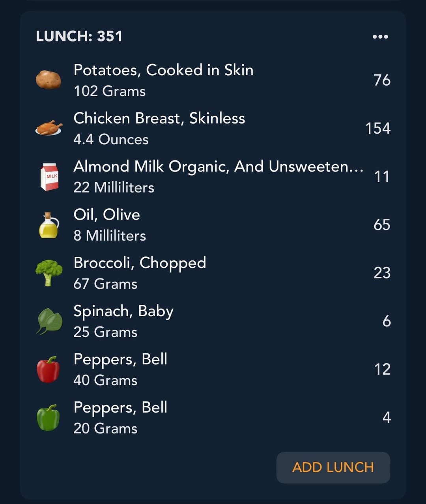The width and height of the screenshot is (426, 504).
Task: Tap the LUNCH: 351 header
Action: pos(79,36)
